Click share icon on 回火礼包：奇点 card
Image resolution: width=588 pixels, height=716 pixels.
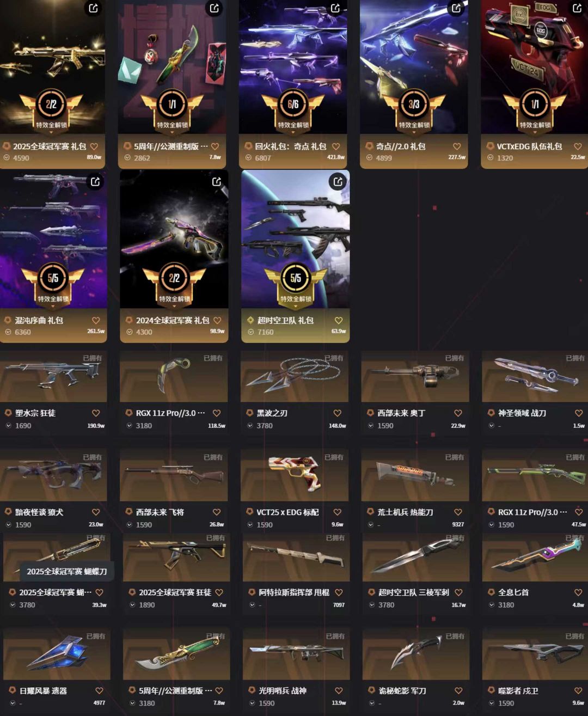point(335,8)
